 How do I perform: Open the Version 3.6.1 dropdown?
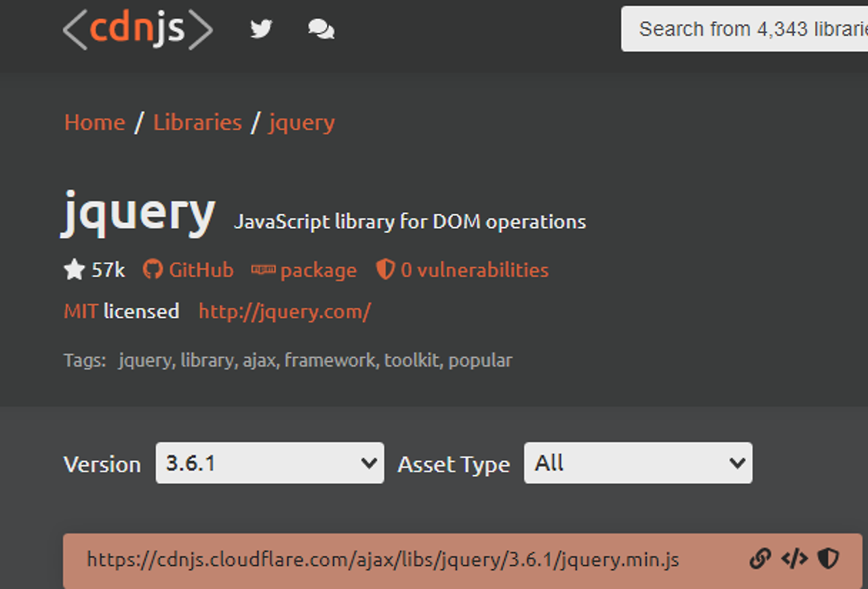pyautogui.click(x=270, y=463)
